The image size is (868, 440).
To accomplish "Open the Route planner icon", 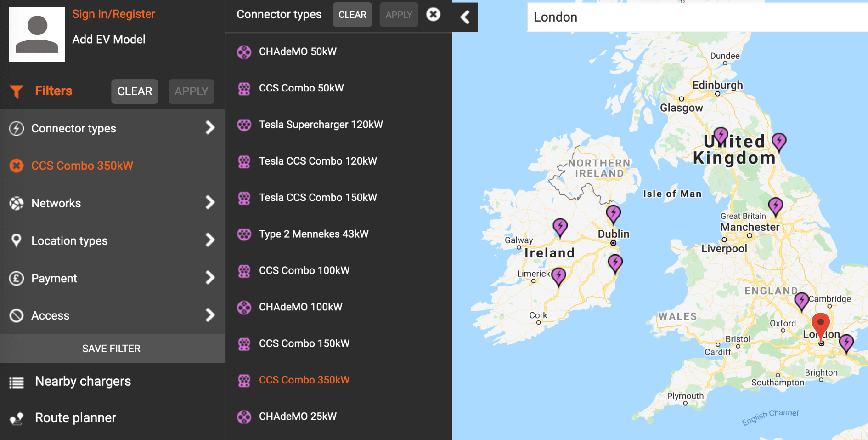I will coord(17,418).
